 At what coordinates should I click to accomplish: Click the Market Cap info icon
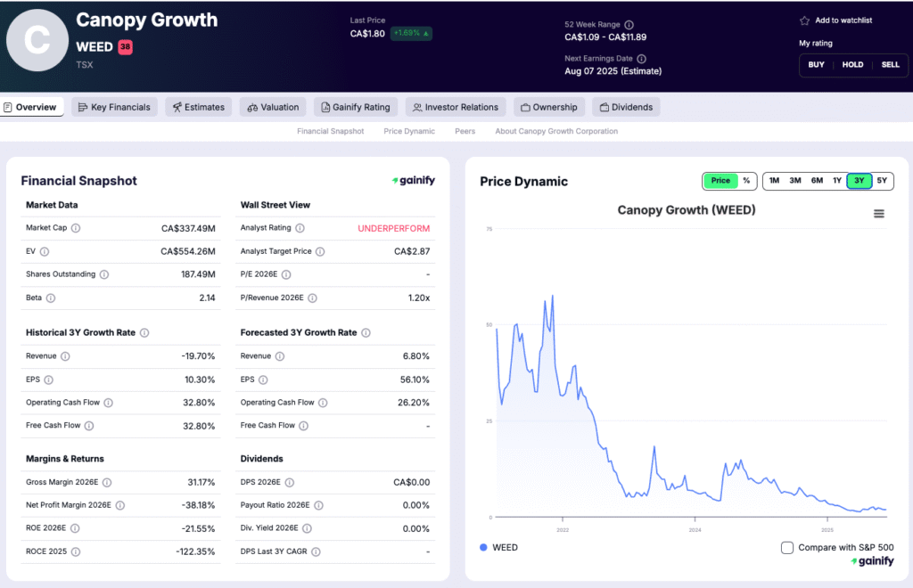(x=76, y=228)
